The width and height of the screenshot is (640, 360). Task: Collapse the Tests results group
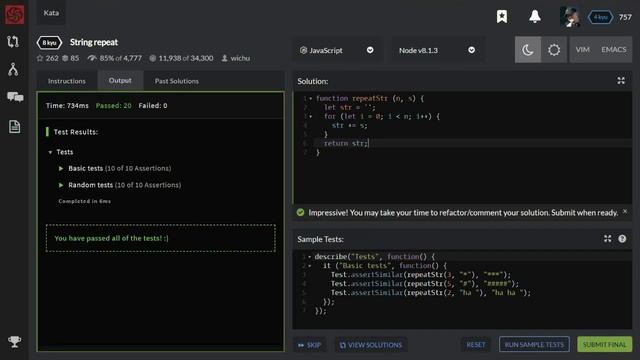(50, 152)
